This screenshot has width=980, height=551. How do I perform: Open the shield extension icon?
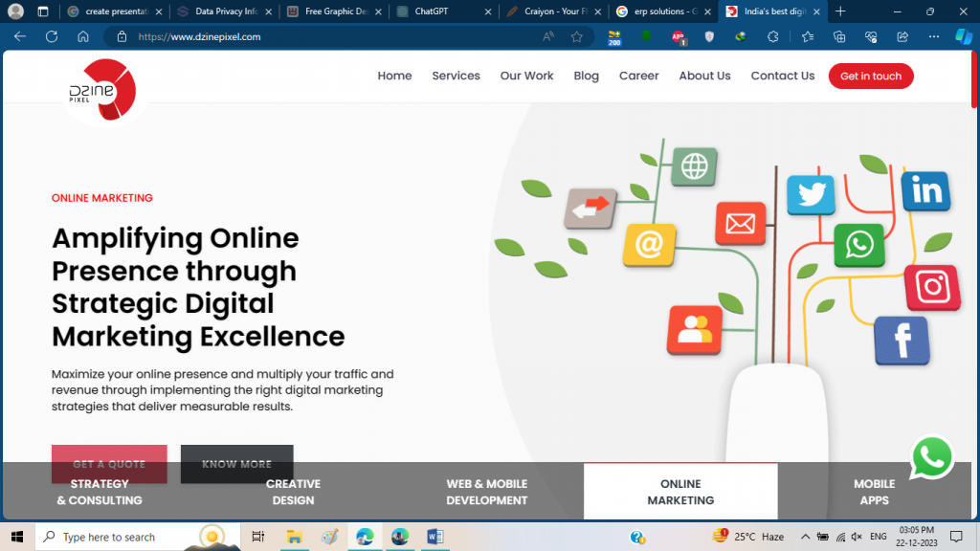tap(709, 37)
